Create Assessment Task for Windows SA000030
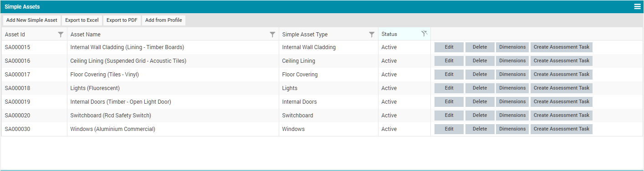Image resolution: width=644 pixels, height=171 pixels. 562,129
